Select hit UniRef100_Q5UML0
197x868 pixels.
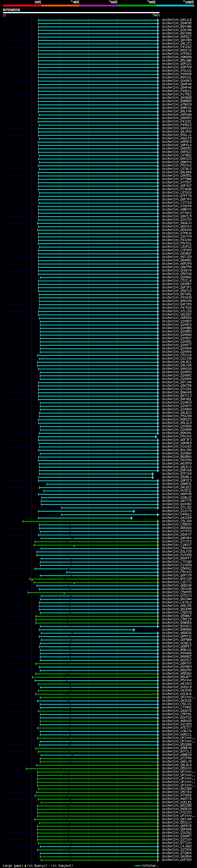177,477
